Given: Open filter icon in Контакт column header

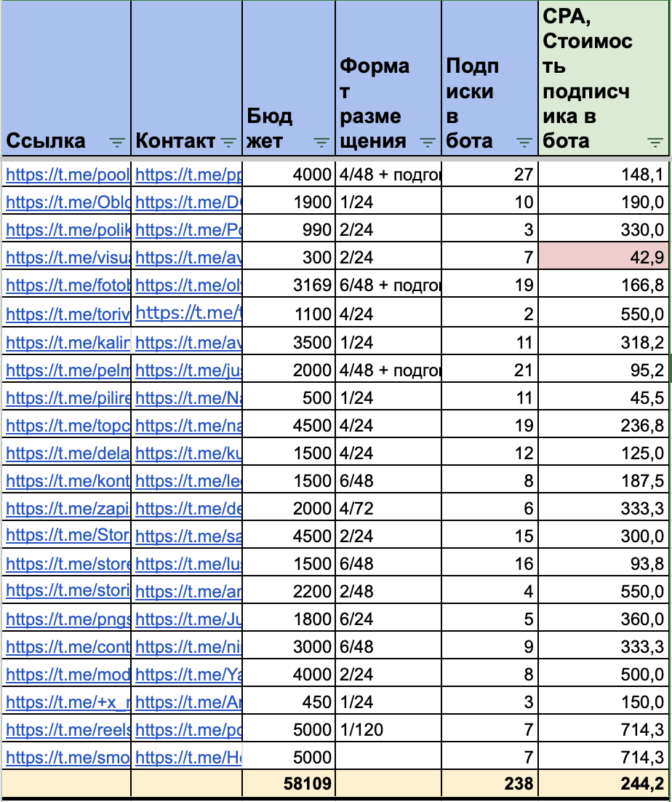Looking at the screenshot, I should point(228,142).
